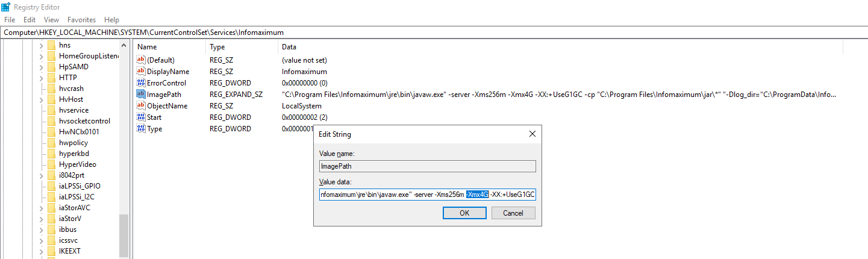
Task: Open the View menu
Action: click(51, 20)
